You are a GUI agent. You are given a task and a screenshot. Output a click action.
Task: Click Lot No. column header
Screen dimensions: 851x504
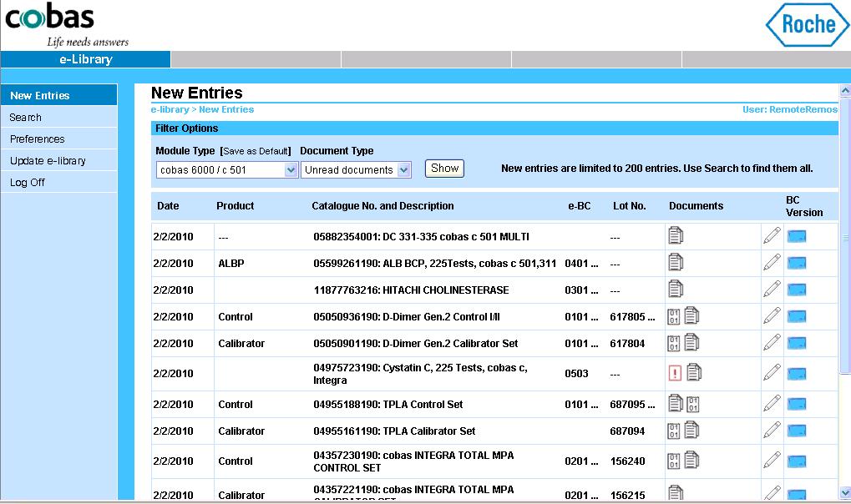tap(630, 206)
